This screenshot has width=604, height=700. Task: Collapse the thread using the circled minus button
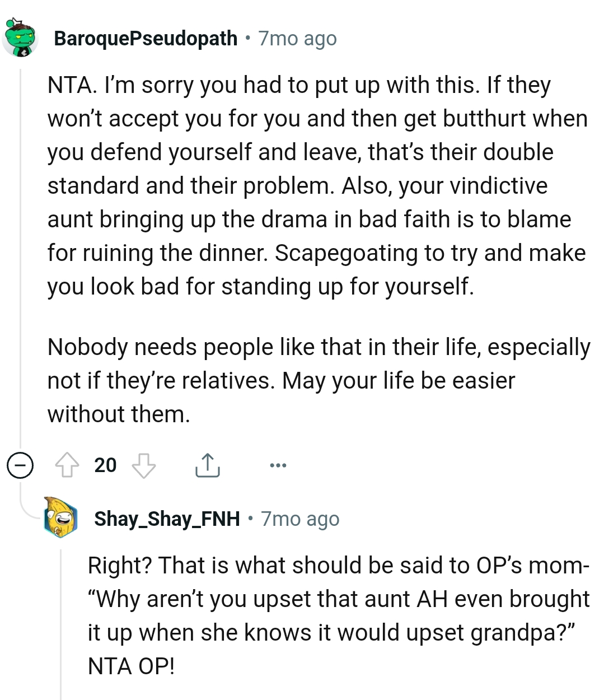pyautogui.click(x=20, y=465)
